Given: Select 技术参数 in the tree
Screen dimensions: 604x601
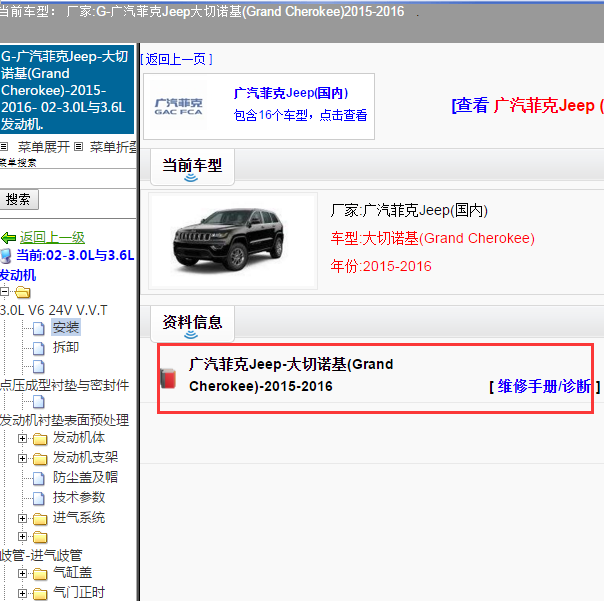Looking at the screenshot, I should [79, 497].
